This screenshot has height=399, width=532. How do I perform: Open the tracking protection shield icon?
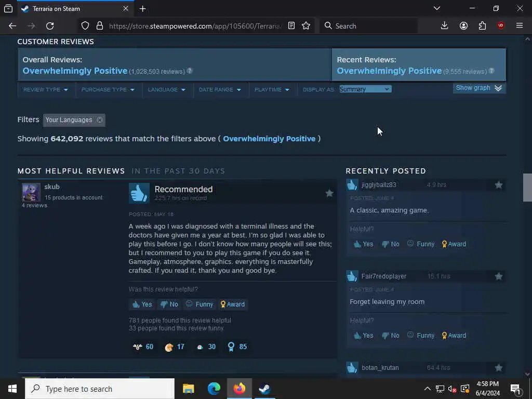coord(85,26)
